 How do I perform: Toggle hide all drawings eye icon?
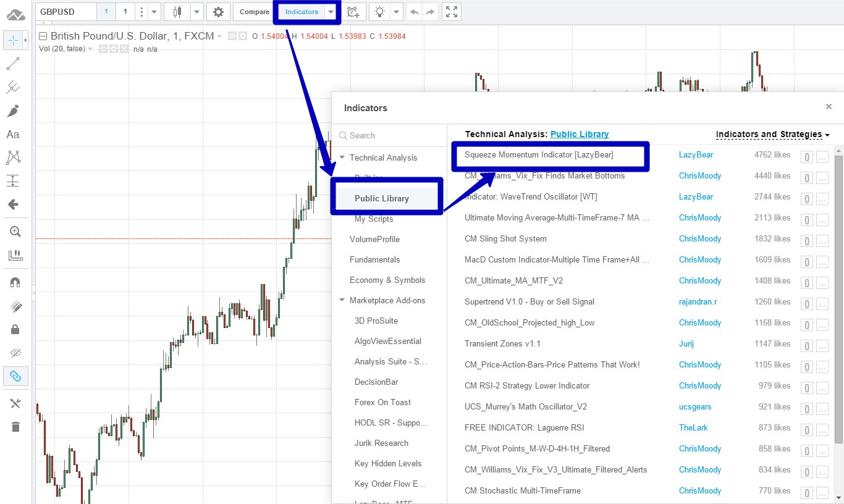tap(15, 353)
